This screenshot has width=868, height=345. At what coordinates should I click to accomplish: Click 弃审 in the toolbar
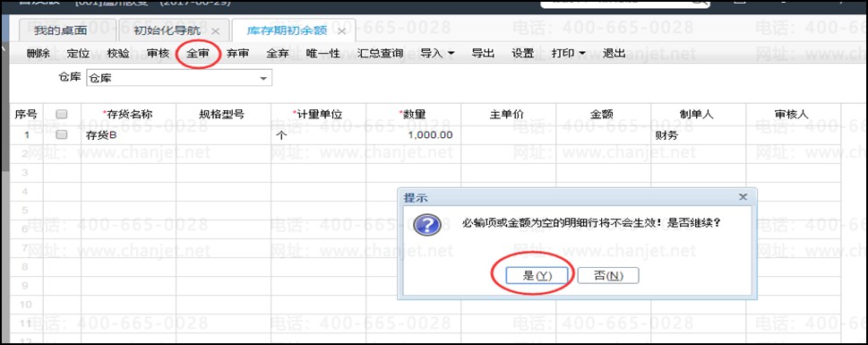[x=237, y=54]
